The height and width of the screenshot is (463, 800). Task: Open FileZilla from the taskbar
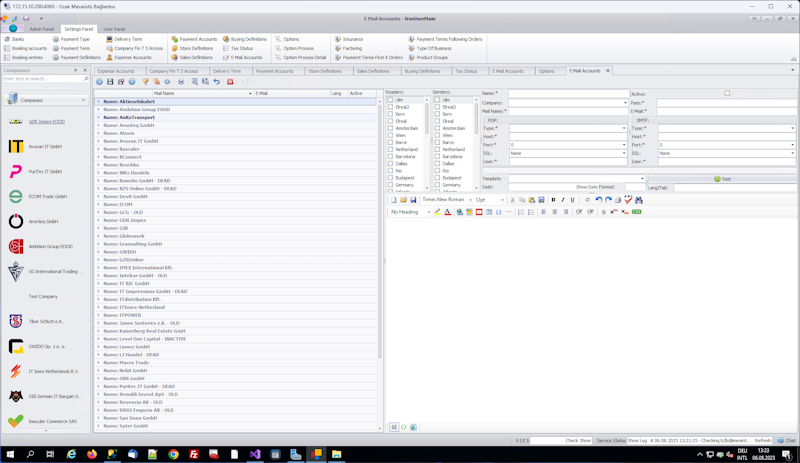click(194, 454)
